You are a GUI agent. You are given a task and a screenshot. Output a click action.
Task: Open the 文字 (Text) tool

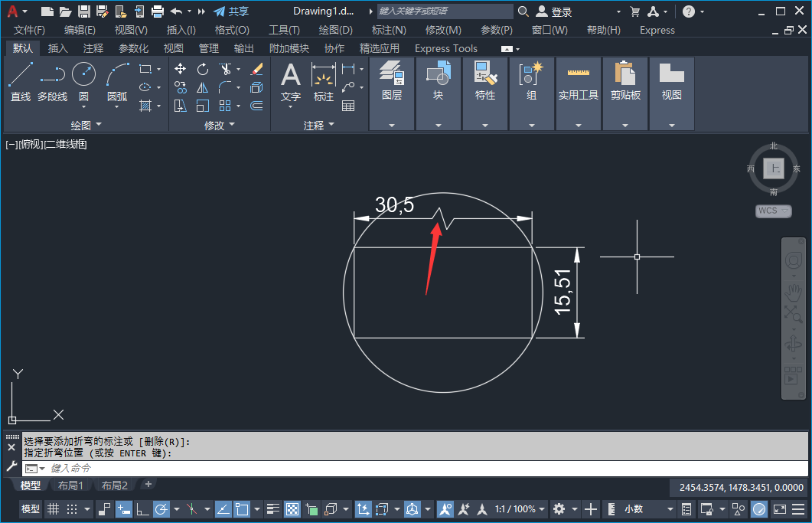pos(291,82)
